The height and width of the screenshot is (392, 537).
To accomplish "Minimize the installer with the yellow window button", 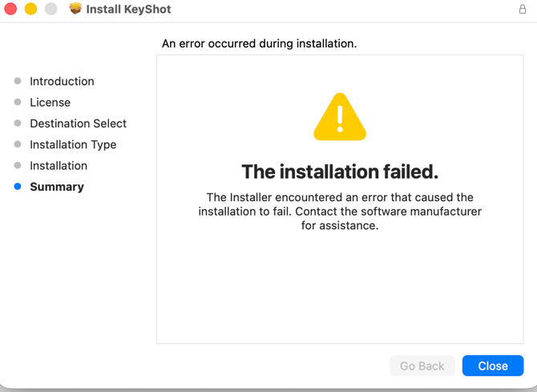I will click(x=30, y=10).
